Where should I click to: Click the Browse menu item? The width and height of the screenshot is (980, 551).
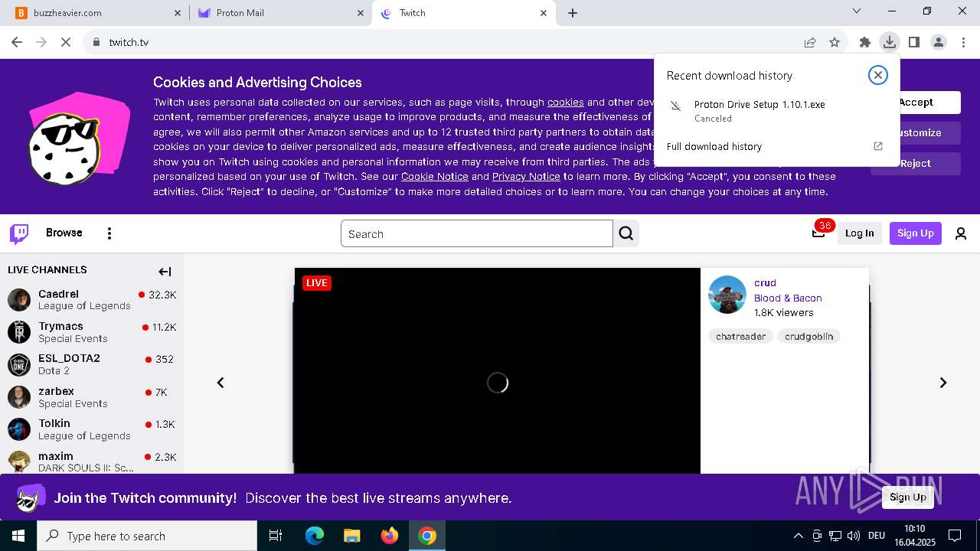(x=64, y=233)
